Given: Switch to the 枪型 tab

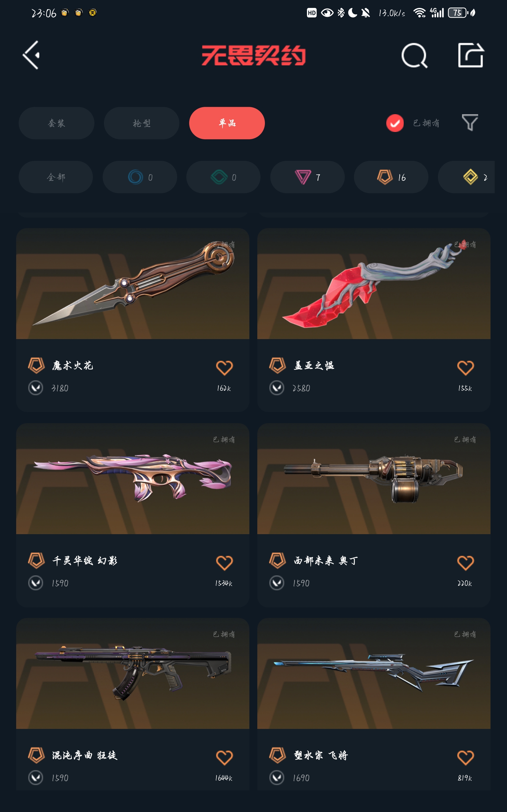Looking at the screenshot, I should coord(142,123).
